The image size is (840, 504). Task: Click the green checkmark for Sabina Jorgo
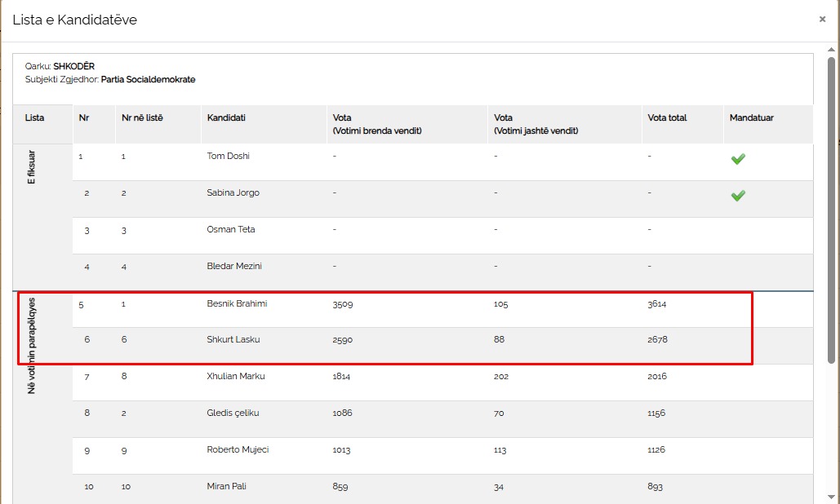click(x=738, y=196)
